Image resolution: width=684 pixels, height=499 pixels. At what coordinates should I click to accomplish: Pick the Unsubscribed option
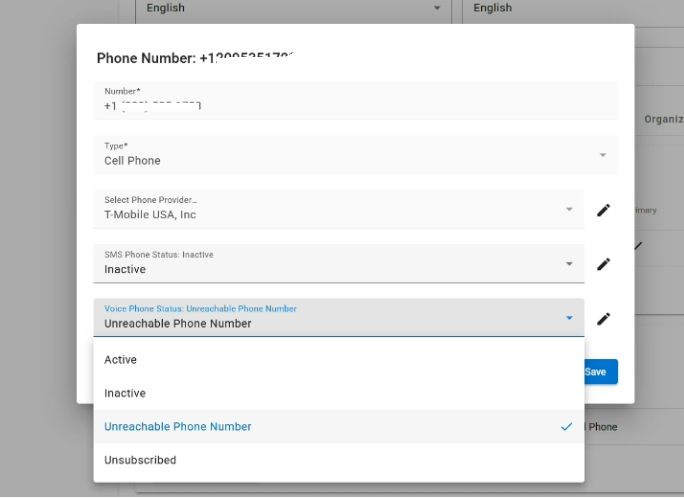click(x=140, y=461)
